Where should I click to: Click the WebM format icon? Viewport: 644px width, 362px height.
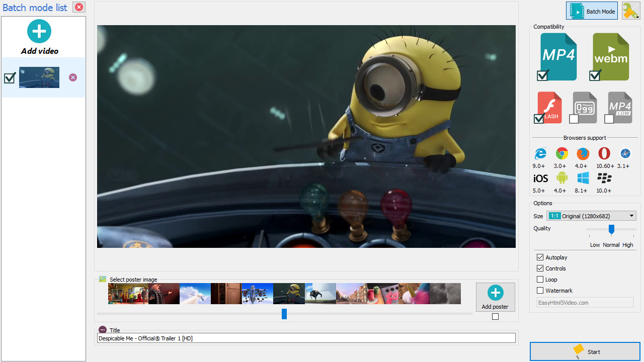click(x=611, y=56)
